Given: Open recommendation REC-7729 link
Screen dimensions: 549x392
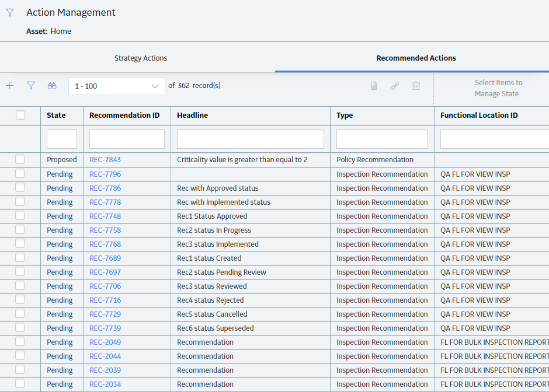Looking at the screenshot, I should tap(105, 314).
